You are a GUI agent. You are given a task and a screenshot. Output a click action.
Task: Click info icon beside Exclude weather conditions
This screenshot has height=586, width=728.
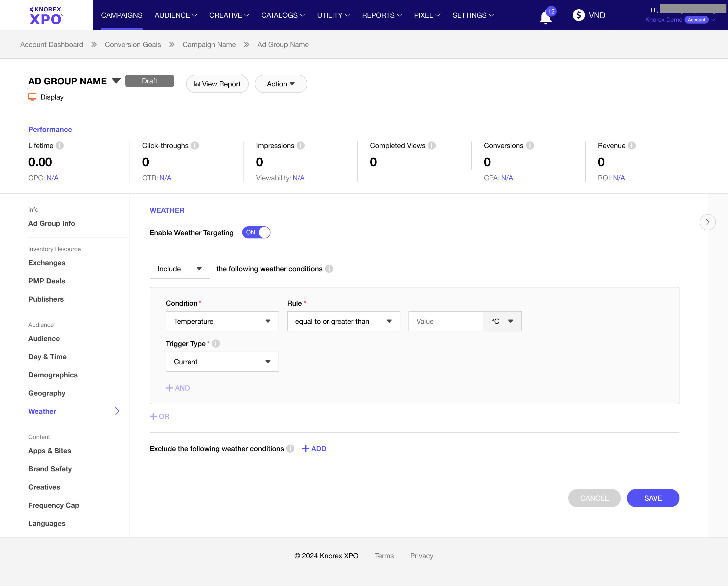pos(290,449)
